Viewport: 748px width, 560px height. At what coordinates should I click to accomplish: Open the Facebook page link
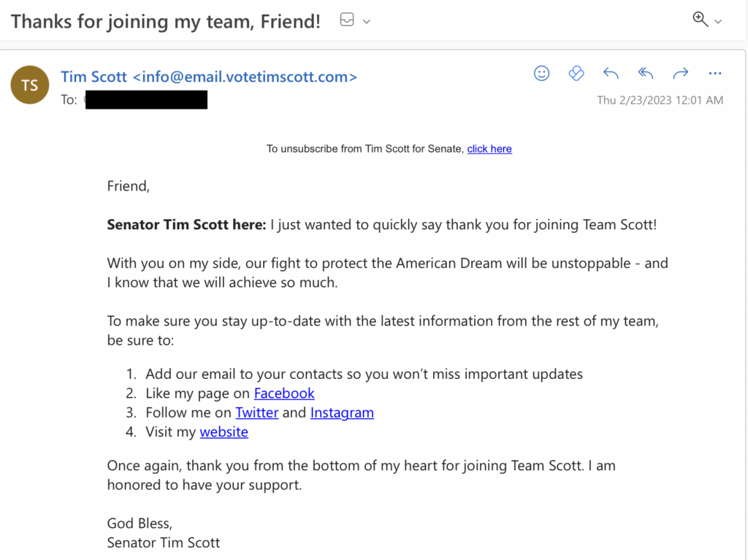click(284, 393)
